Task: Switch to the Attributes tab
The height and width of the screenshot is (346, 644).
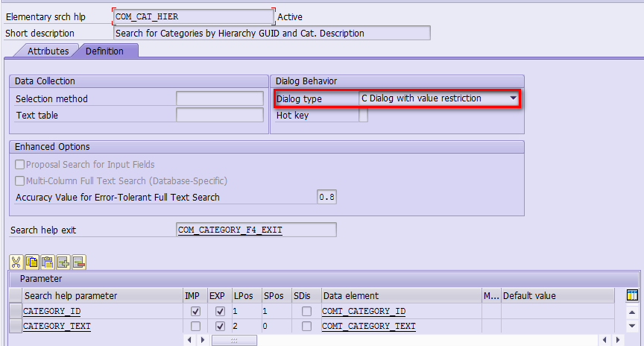Action: click(48, 51)
